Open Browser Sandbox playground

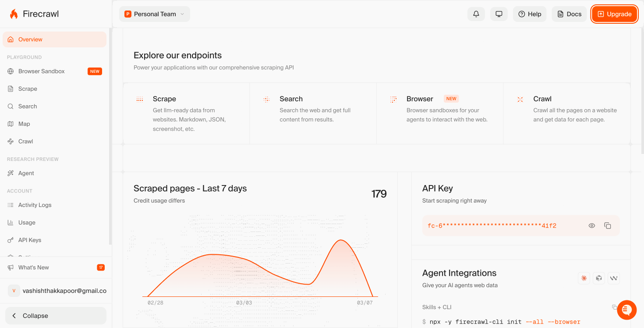point(54,71)
